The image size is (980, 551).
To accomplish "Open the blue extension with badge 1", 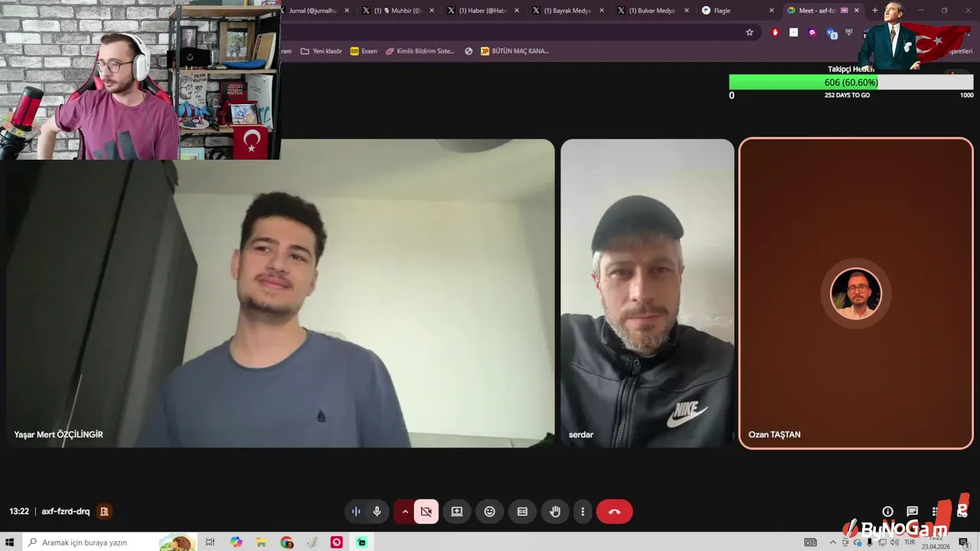I will tap(831, 33).
